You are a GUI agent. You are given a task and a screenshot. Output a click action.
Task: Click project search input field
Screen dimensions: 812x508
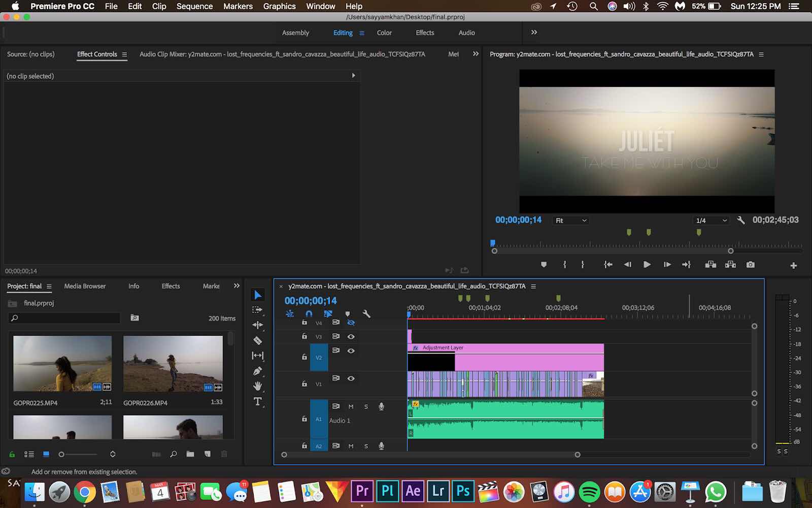64,318
